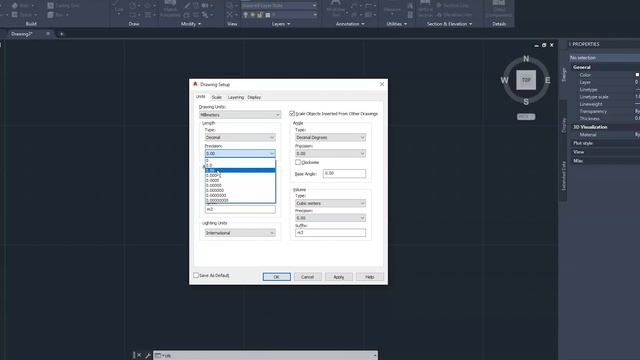The image size is (640, 360).
Task: Expand the Layers ribbon panel
Action: click(x=281, y=24)
